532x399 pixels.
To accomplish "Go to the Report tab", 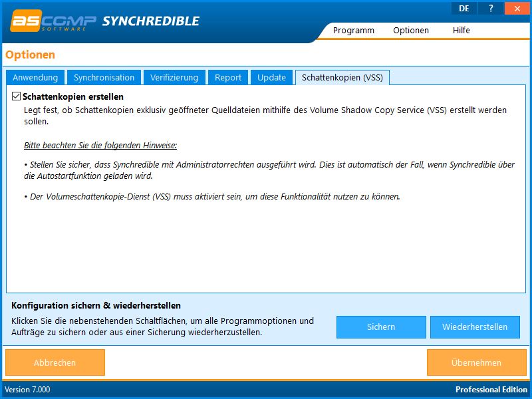I will click(x=227, y=77).
